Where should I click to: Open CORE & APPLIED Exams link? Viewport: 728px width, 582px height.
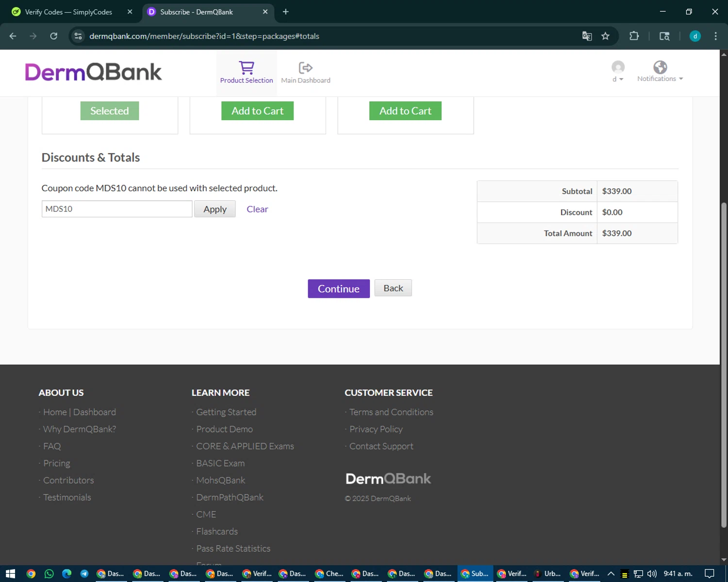tap(245, 446)
